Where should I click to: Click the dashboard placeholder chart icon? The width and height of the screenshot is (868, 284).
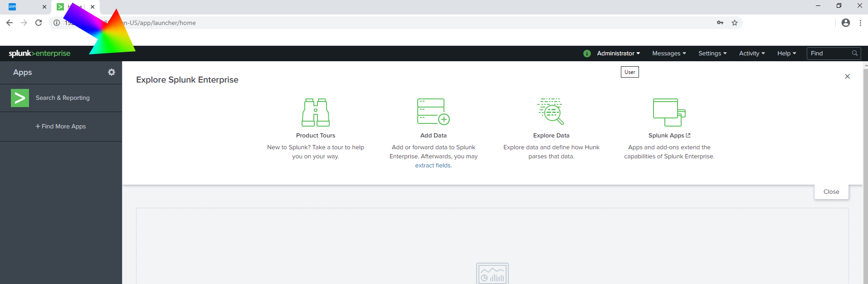[493, 274]
